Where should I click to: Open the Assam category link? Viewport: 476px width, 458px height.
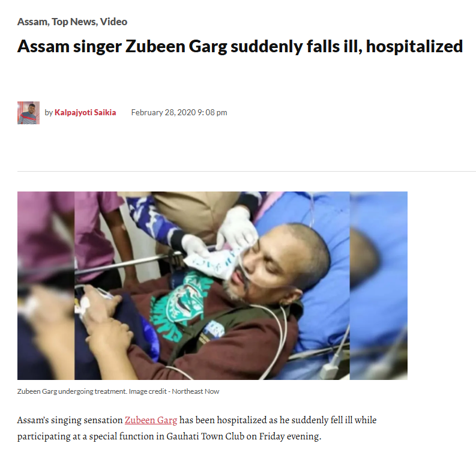point(32,22)
